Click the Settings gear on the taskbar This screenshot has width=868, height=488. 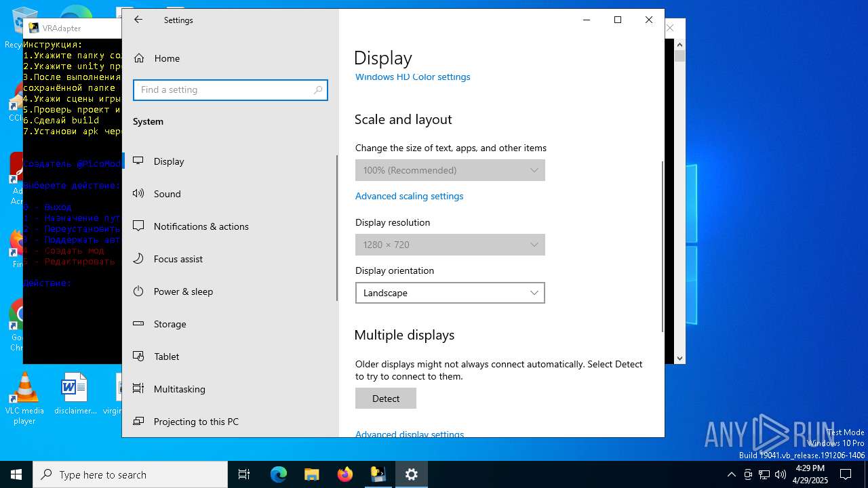click(x=411, y=474)
